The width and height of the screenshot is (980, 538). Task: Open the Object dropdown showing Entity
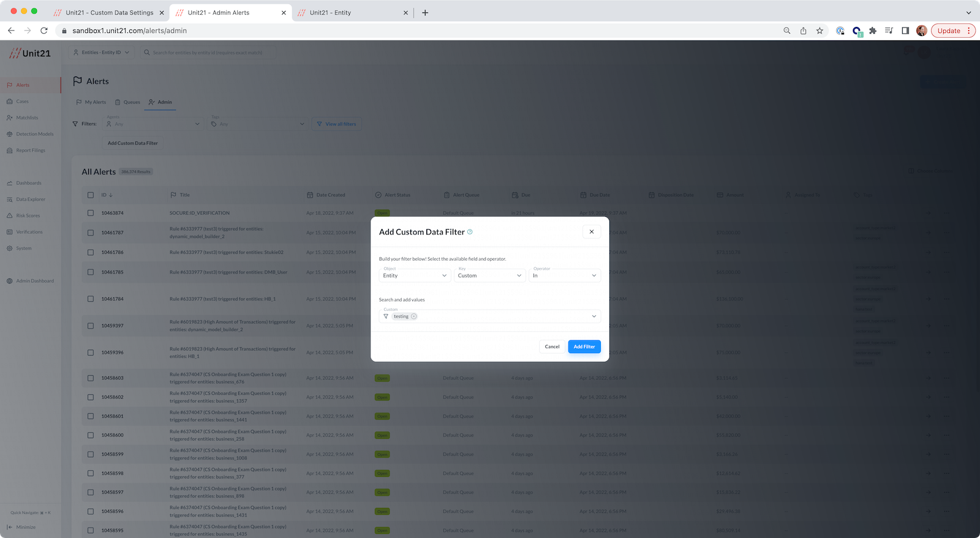(x=415, y=275)
